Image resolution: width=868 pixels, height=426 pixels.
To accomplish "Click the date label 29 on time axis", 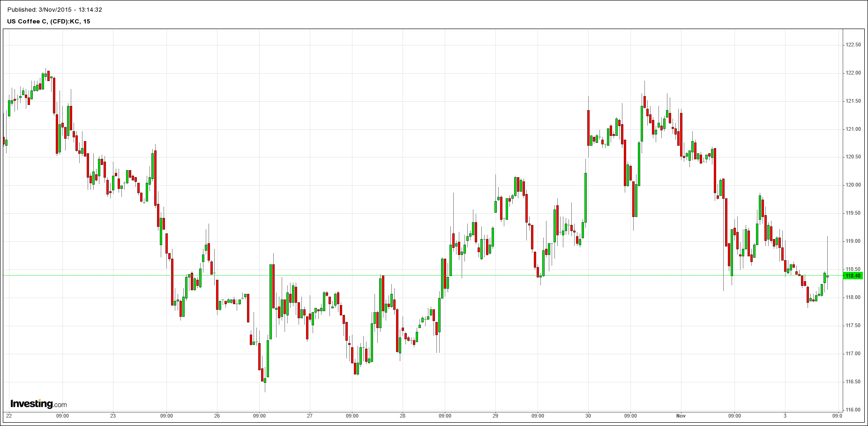I will [495, 416].
